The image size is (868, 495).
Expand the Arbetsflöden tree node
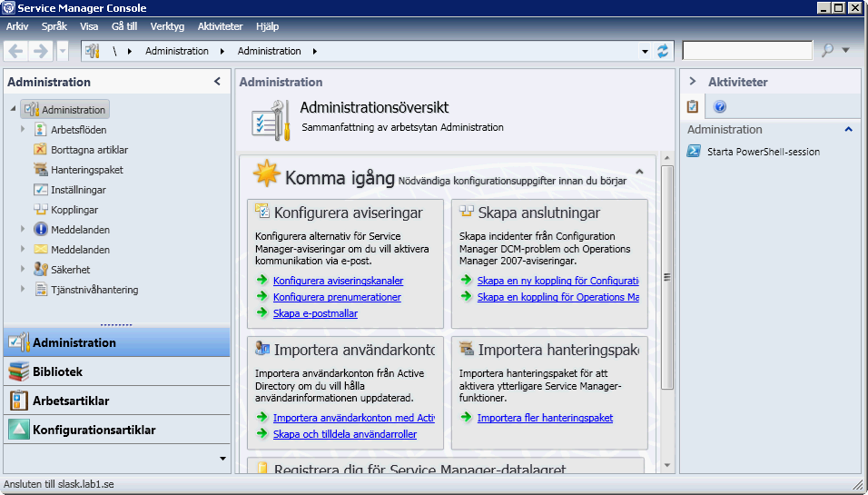pos(23,129)
